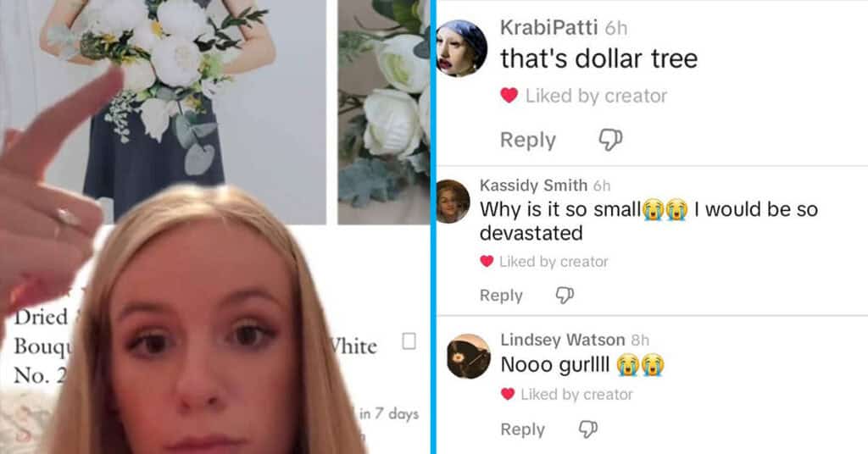The width and height of the screenshot is (868, 454).
Task: Select the bouquet product photo held by woman
Action: pos(164,111)
